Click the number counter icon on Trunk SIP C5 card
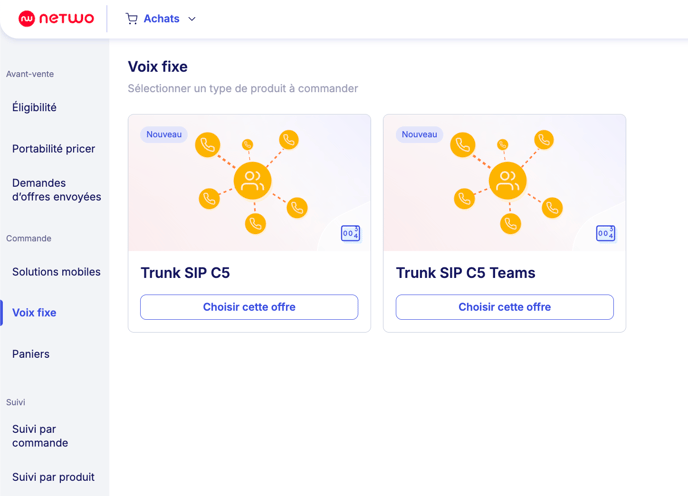Viewport: 688px width, 496px height. click(x=350, y=233)
